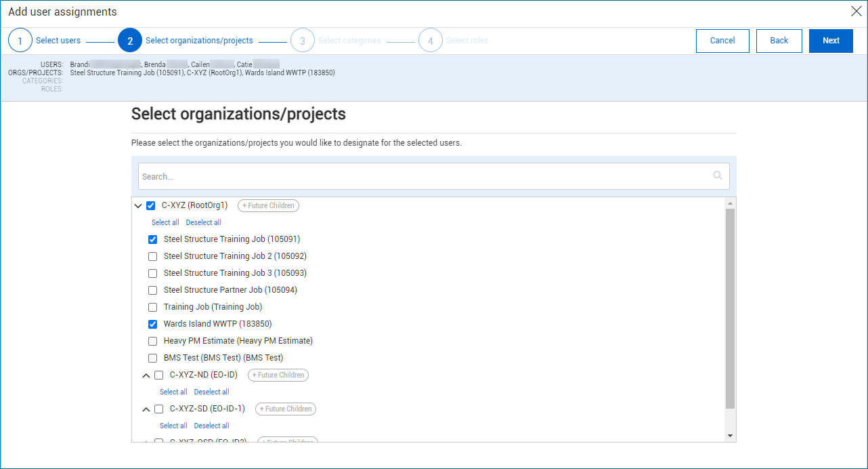Uncheck Wards Island WWTP (183850)
868x469 pixels.
tap(152, 324)
